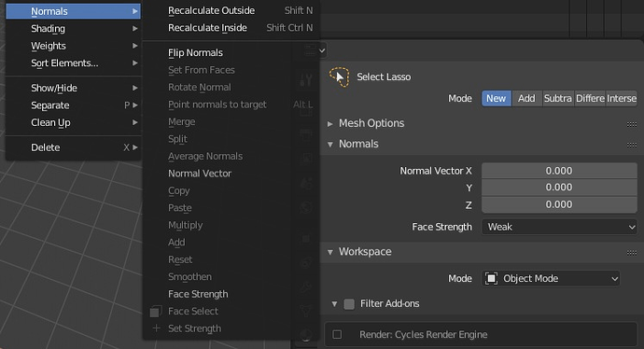Screen dimensions: 644x349
Task: Click the Normal Vector Y field
Action: (559, 188)
